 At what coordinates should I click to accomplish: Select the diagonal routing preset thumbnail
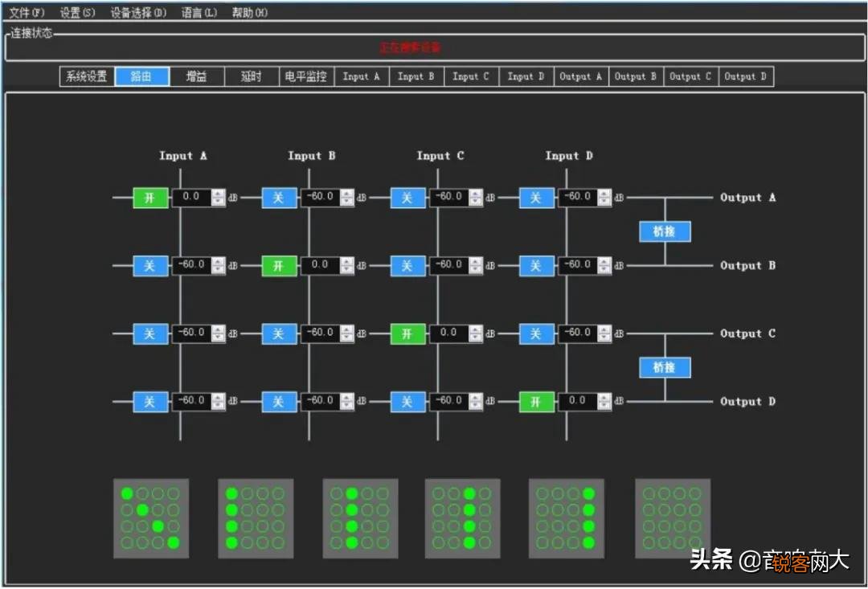tap(151, 518)
